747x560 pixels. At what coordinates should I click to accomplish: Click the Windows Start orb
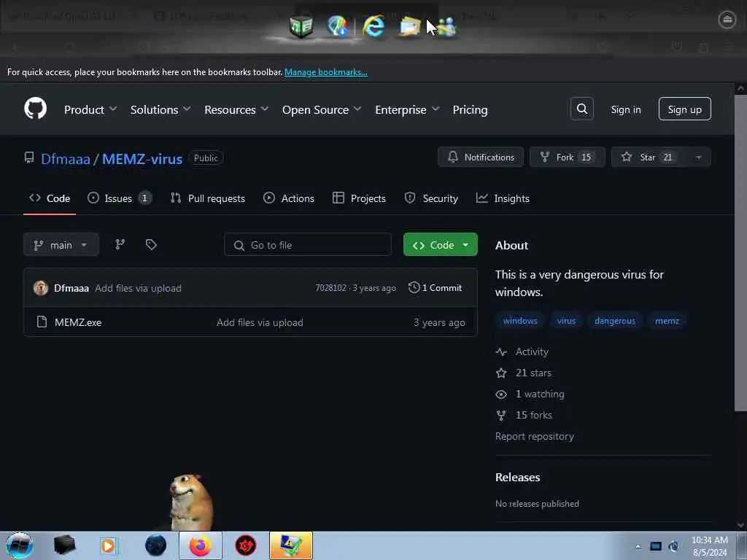pyautogui.click(x=20, y=545)
